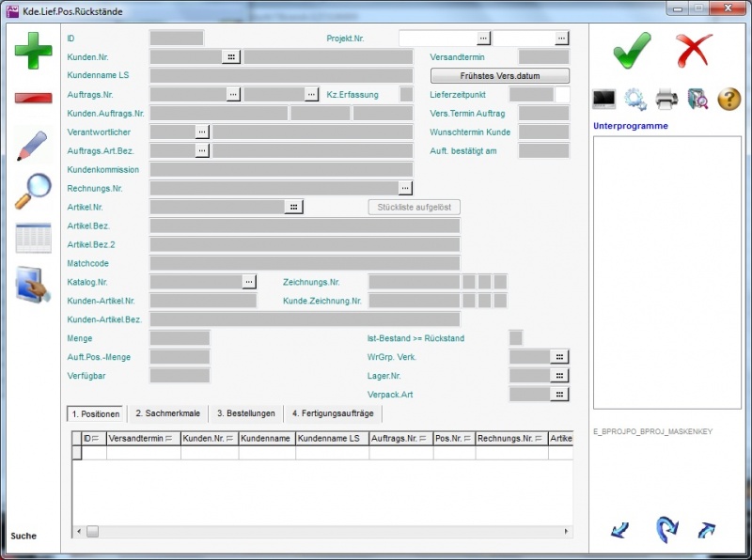Open help with the question mark icon
The image size is (752, 560).
pyautogui.click(x=729, y=99)
